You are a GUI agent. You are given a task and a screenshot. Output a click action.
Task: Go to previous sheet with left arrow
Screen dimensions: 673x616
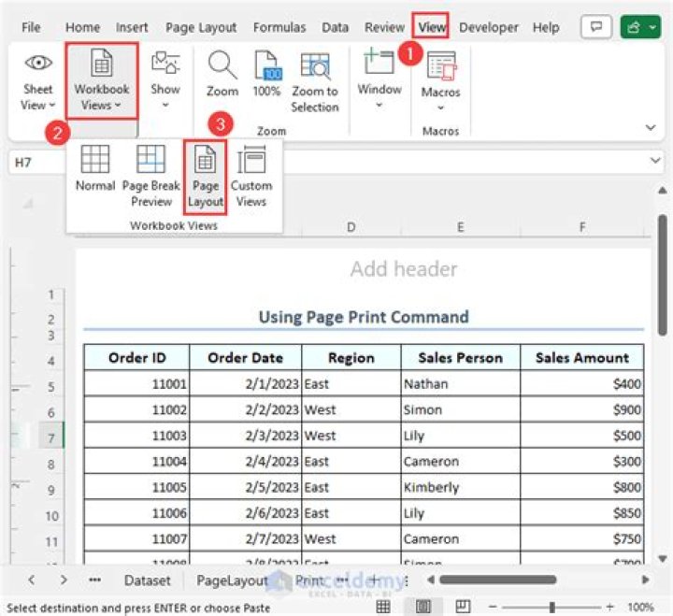coord(32,580)
